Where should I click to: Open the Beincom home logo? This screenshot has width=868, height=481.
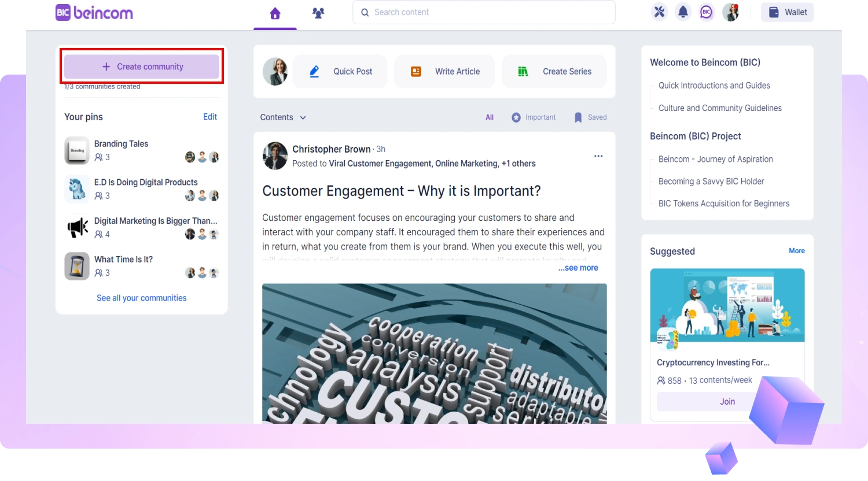tap(94, 13)
